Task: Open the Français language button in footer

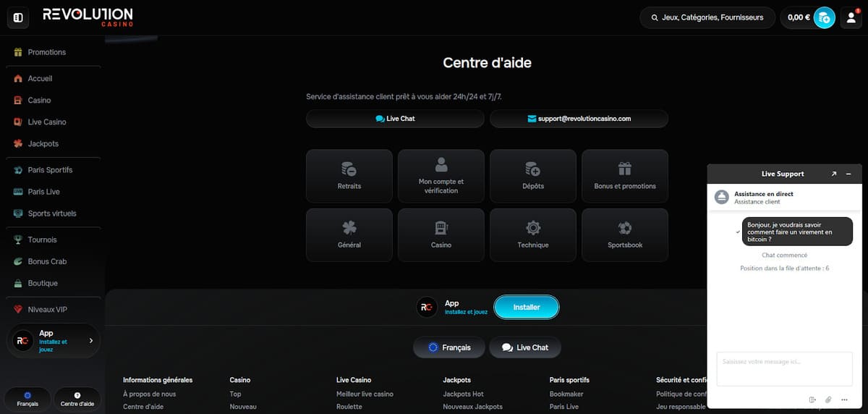Action: click(449, 347)
